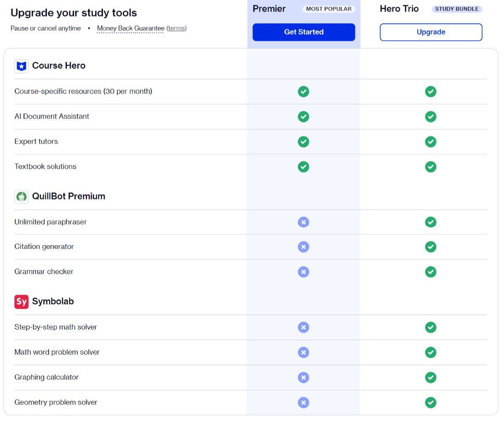Click the Unlimited paraphraser label

(x=50, y=222)
